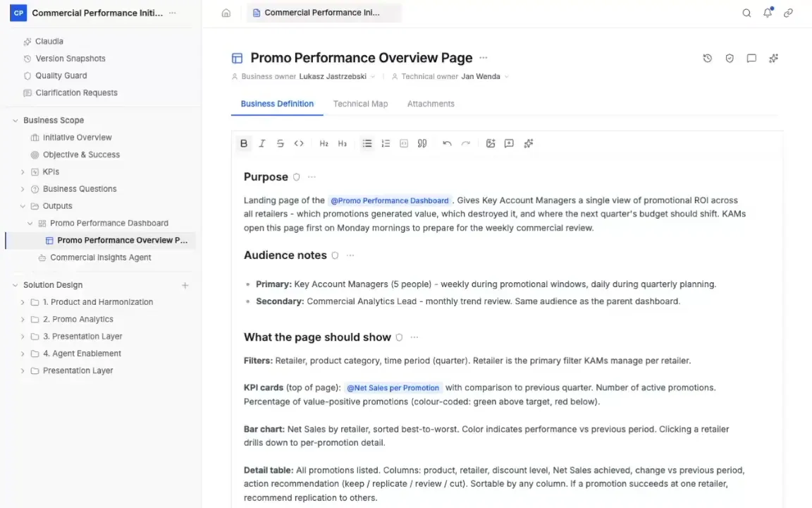Expand KPIs tree node
The image size is (812, 508).
[x=23, y=171]
